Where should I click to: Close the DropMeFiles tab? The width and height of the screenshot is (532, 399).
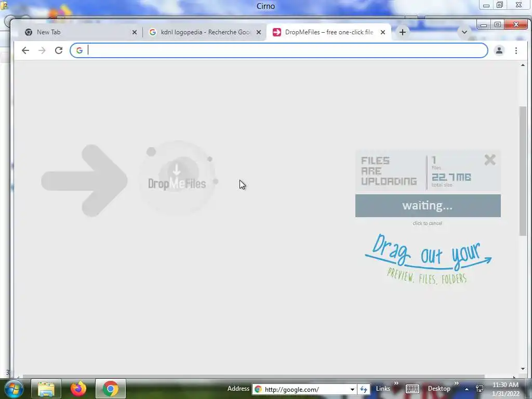tap(383, 32)
